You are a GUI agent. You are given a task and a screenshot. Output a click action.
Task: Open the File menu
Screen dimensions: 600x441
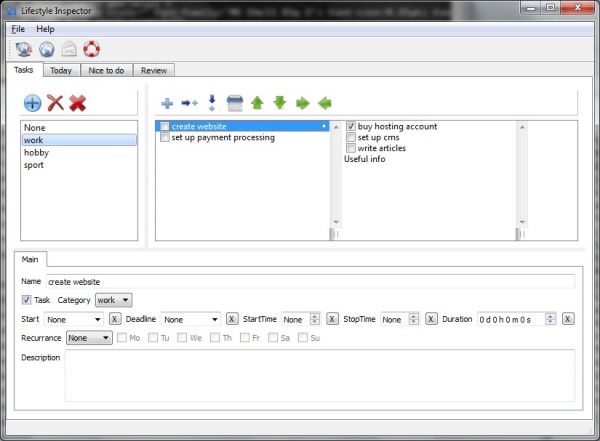coord(18,29)
